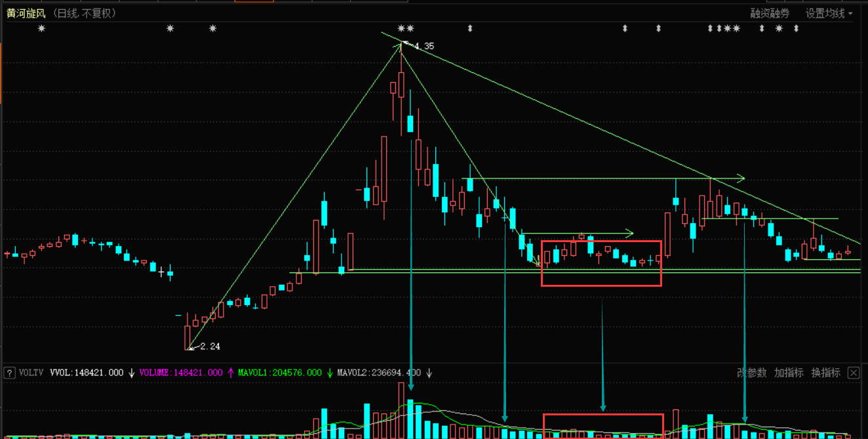Click the star marker left of the 4.35 peak

pyautogui.click(x=401, y=28)
